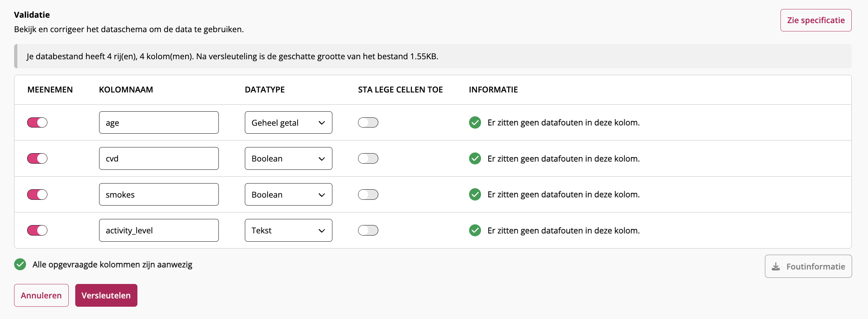
Task: Disable the Meenemen toggle for age
Action: tap(37, 122)
